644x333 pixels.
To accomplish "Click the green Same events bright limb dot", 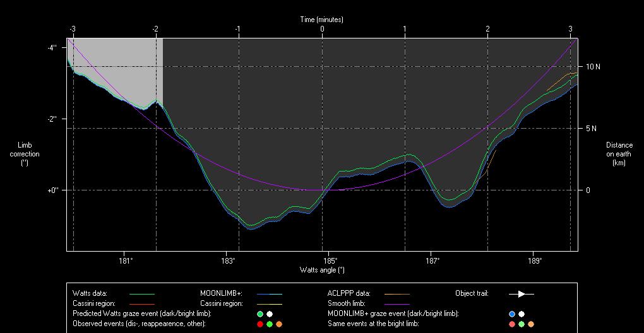I will [522, 324].
